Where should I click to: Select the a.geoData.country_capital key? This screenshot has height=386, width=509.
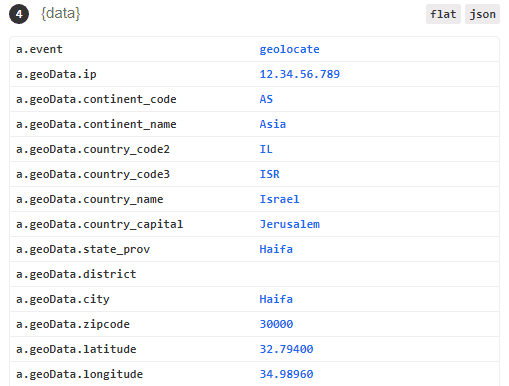click(x=100, y=224)
